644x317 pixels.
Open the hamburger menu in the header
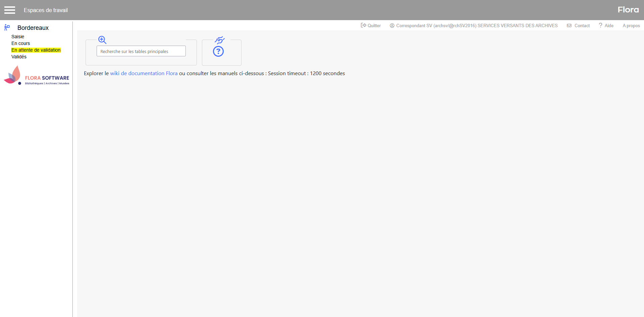point(10,10)
